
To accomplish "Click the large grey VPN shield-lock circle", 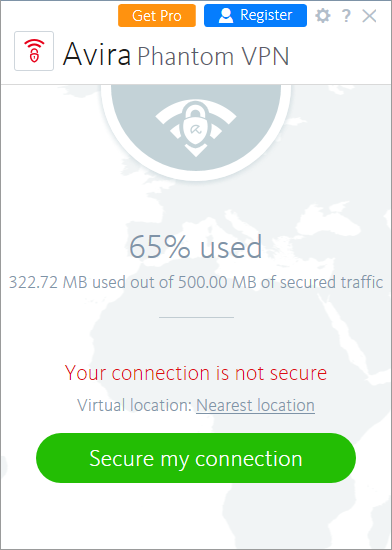I will [x=196, y=130].
